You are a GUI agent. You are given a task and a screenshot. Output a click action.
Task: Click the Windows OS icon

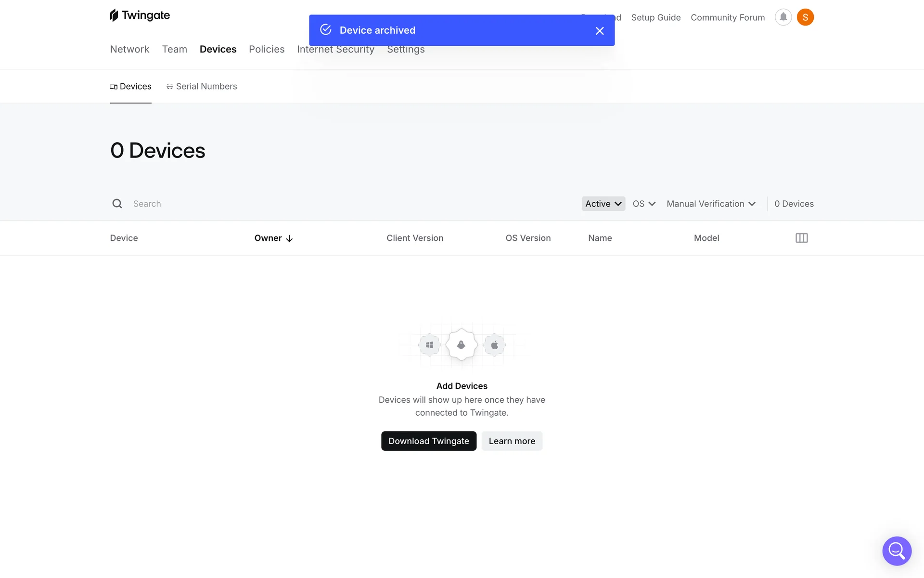point(429,345)
